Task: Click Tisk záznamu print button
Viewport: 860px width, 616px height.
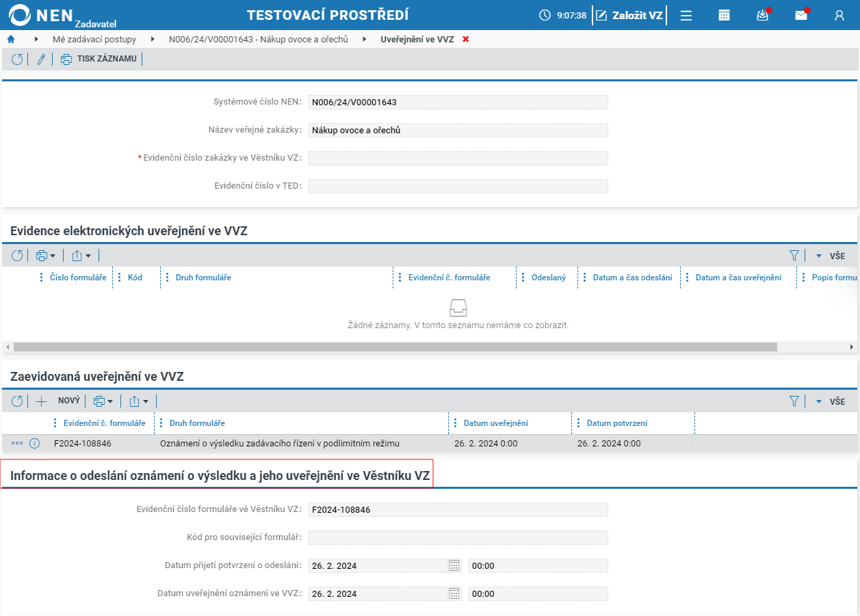Action: pyautogui.click(x=99, y=59)
